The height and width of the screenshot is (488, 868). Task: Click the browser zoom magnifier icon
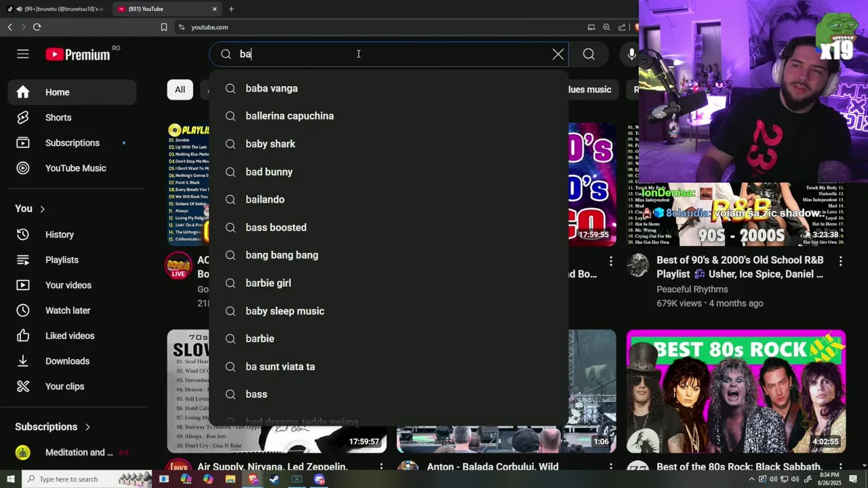[607, 27]
